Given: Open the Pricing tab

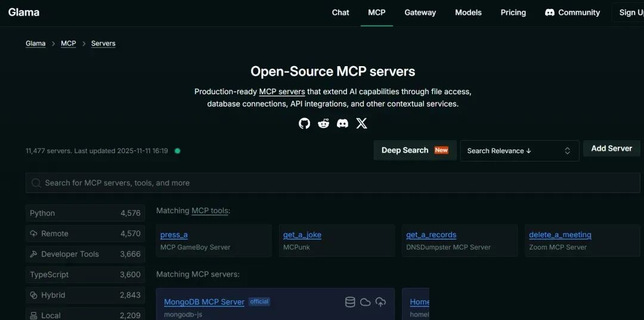Looking at the screenshot, I should [x=513, y=13].
